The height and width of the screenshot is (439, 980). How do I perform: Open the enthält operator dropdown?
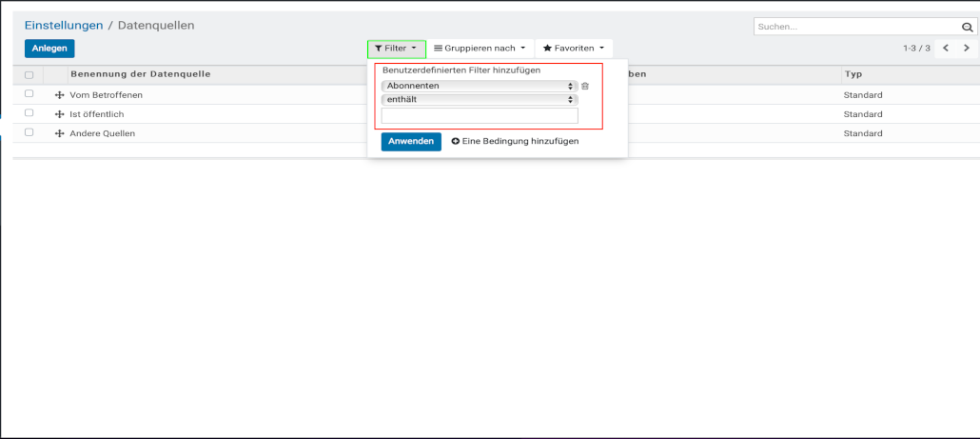click(x=480, y=99)
